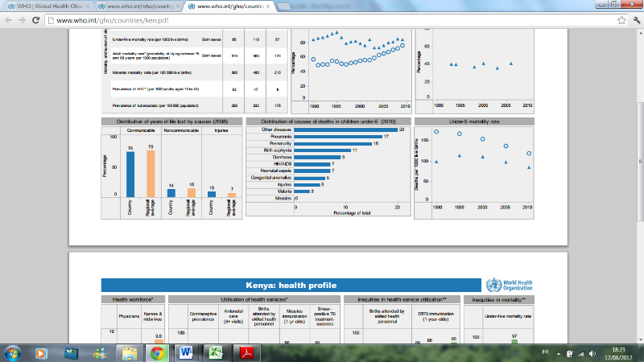Switch to Microsoft Word in taskbar

[x=186, y=353]
